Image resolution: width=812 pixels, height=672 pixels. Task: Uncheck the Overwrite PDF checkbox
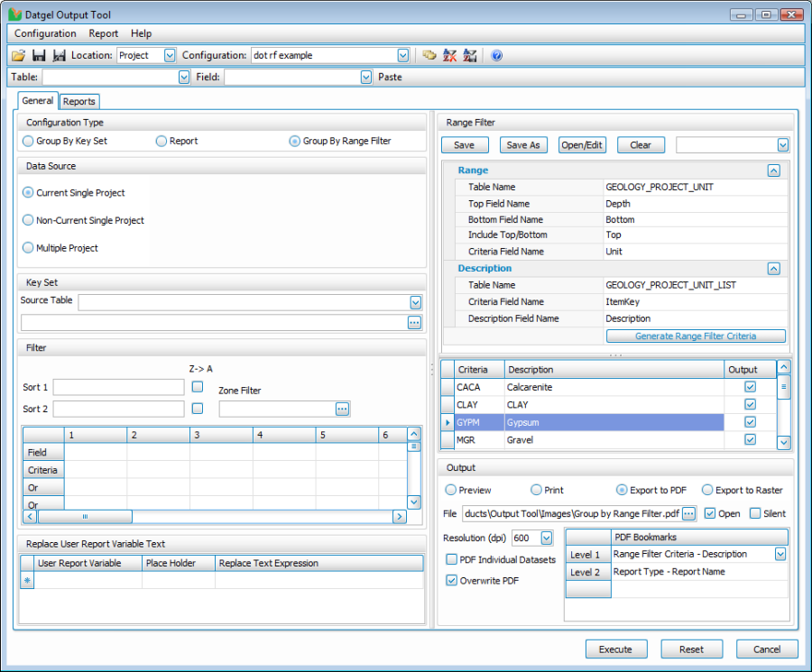point(452,580)
